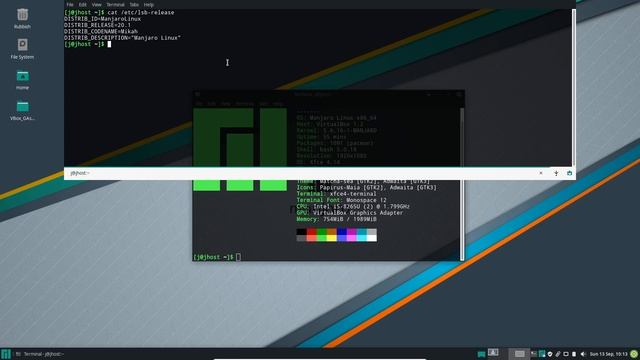Open the File System desktop icon
The width and height of the screenshot is (640, 360).
[22, 49]
